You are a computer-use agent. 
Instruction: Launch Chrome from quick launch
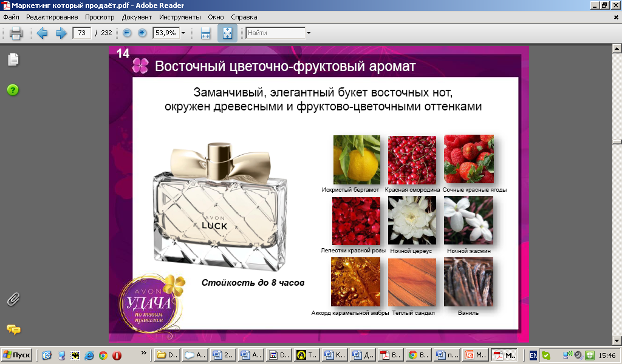pos(103,356)
